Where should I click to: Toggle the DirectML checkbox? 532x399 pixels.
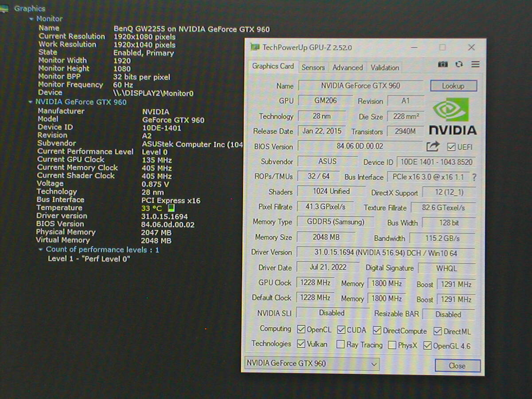[438, 331]
